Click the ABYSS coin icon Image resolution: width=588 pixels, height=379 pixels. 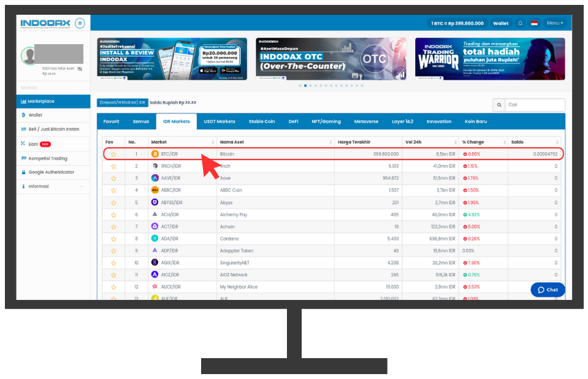click(155, 202)
